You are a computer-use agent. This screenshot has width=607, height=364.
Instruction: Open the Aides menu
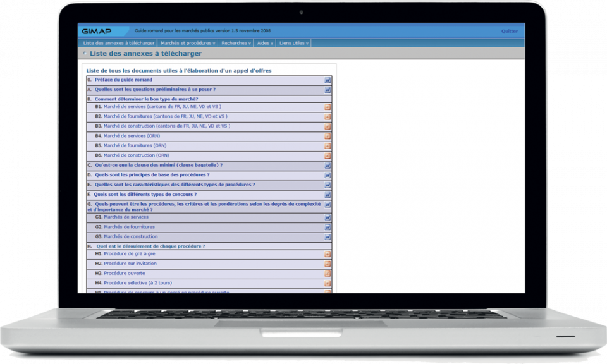pos(265,43)
